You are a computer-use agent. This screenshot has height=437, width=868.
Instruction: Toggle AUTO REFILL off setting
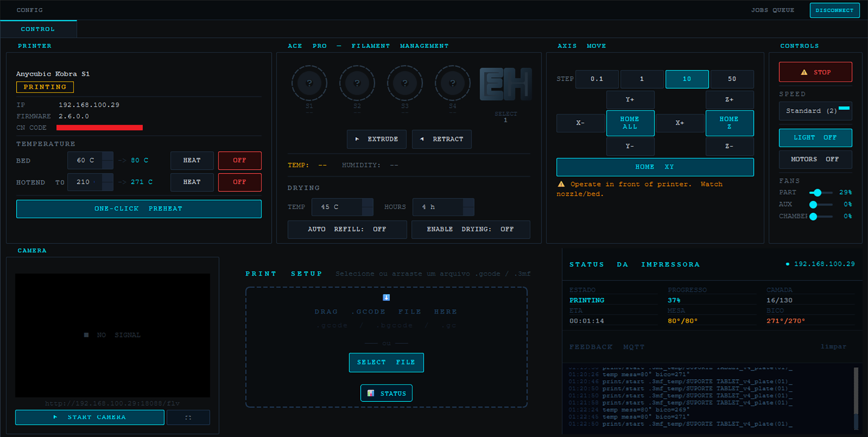coord(347,230)
